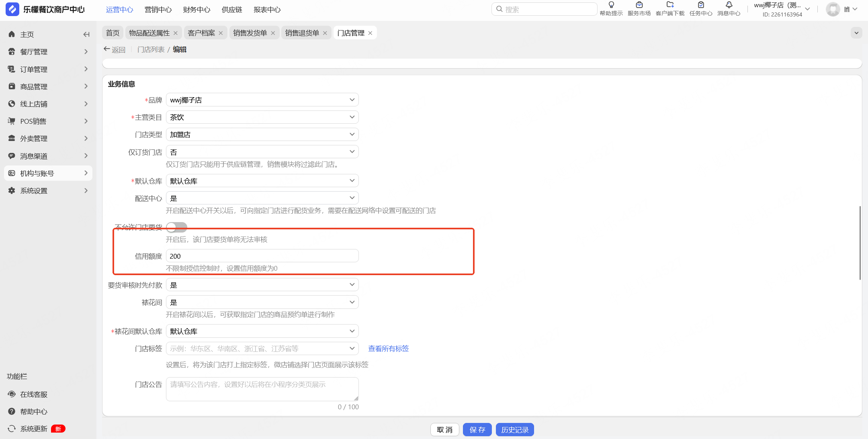Switch to 销售发货单 tab
Viewport: 868px width, 439px height.
(x=250, y=33)
